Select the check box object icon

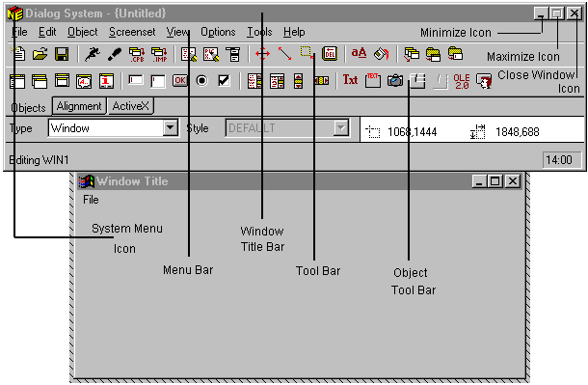(x=224, y=81)
